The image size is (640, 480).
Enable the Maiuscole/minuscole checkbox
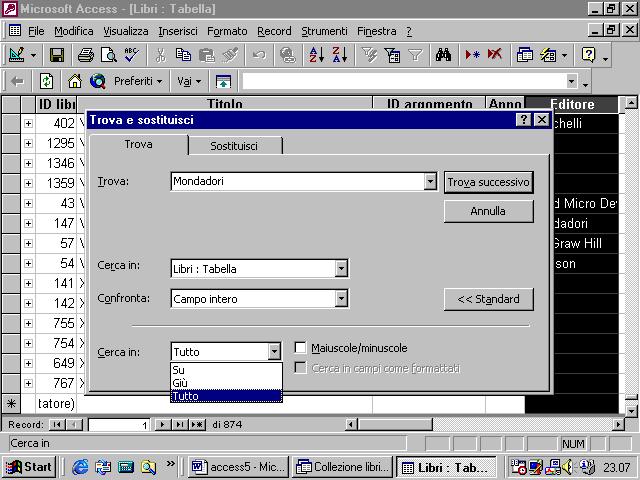tap(300, 348)
